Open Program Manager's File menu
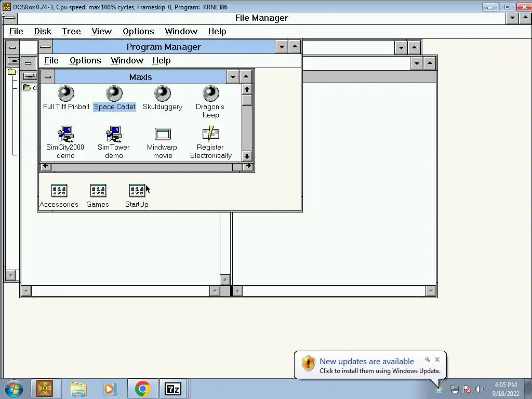532x399 pixels. (x=51, y=61)
